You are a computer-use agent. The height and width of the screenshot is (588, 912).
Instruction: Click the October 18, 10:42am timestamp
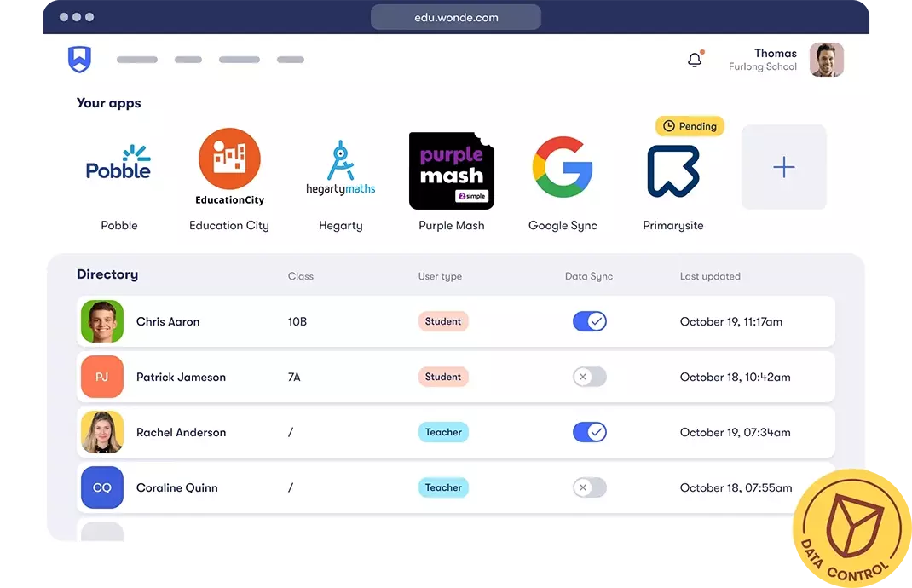point(736,377)
